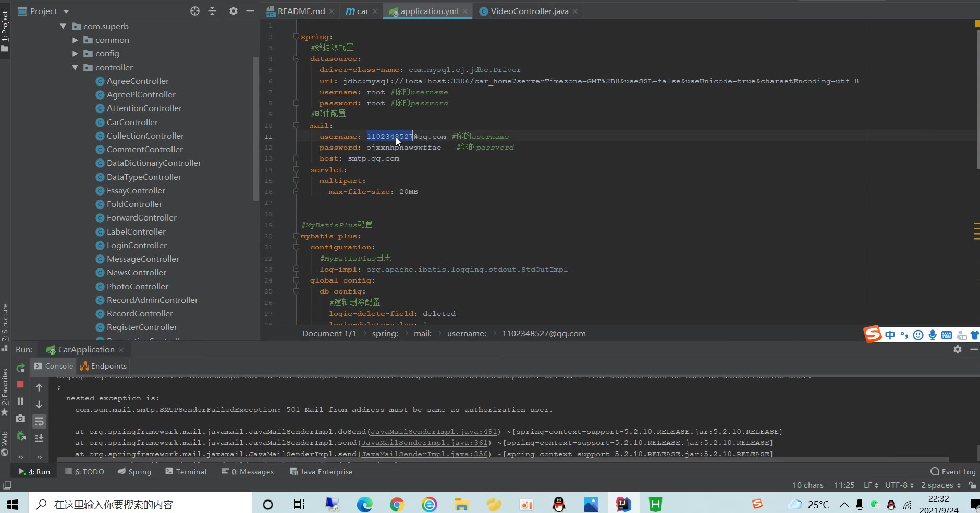Open JavaMailSenderImpl.java:491 stack trace link
The width and height of the screenshot is (980, 513).
click(433, 432)
